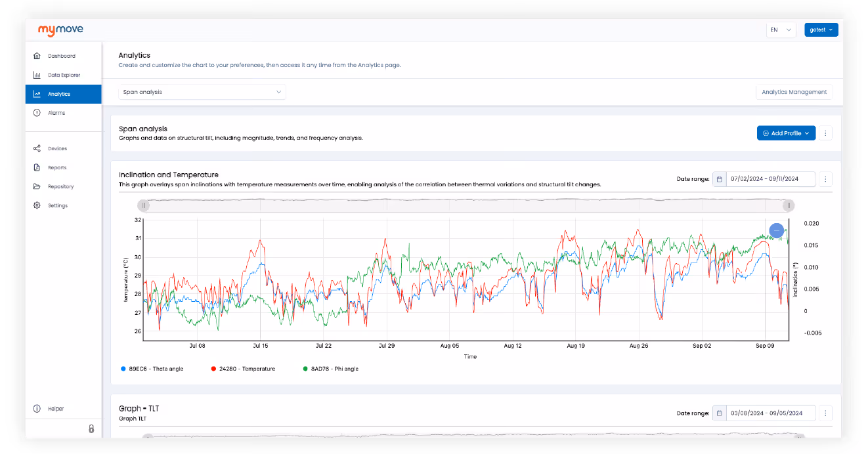
Task: Click the Devices share-nodes icon
Action: (x=37, y=148)
